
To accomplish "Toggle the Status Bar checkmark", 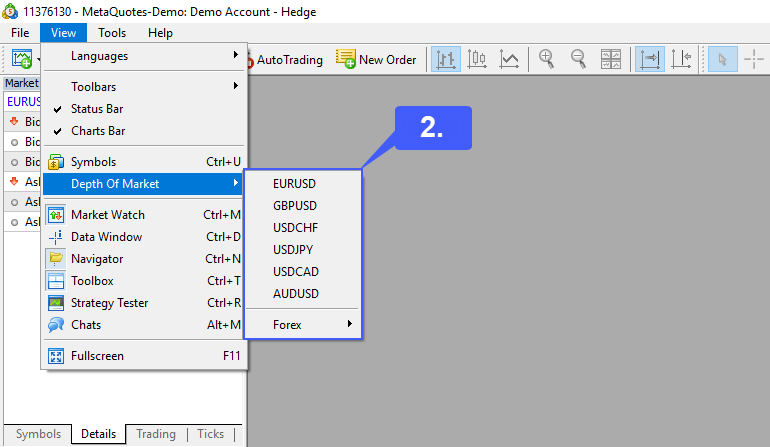I will pyautogui.click(x=57, y=109).
